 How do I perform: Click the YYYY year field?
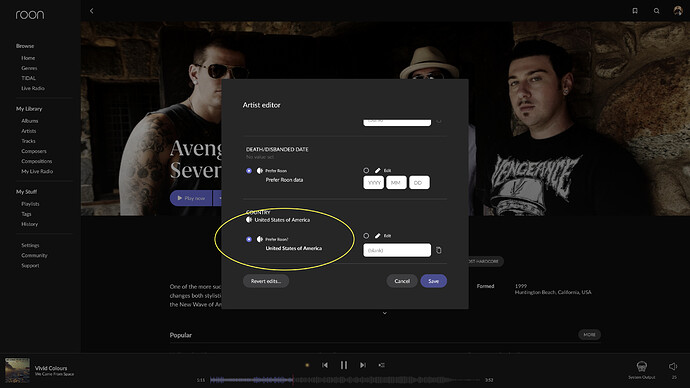[x=374, y=183]
